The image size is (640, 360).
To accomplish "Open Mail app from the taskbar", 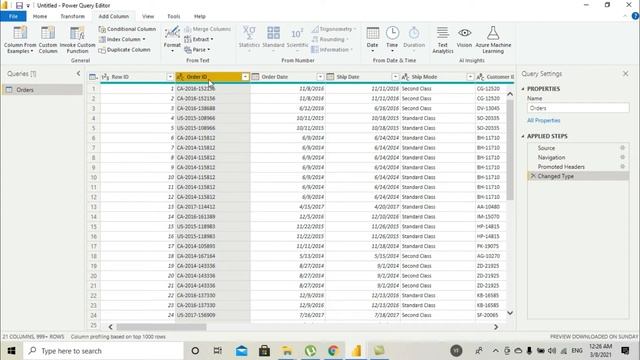I will [x=242, y=351].
